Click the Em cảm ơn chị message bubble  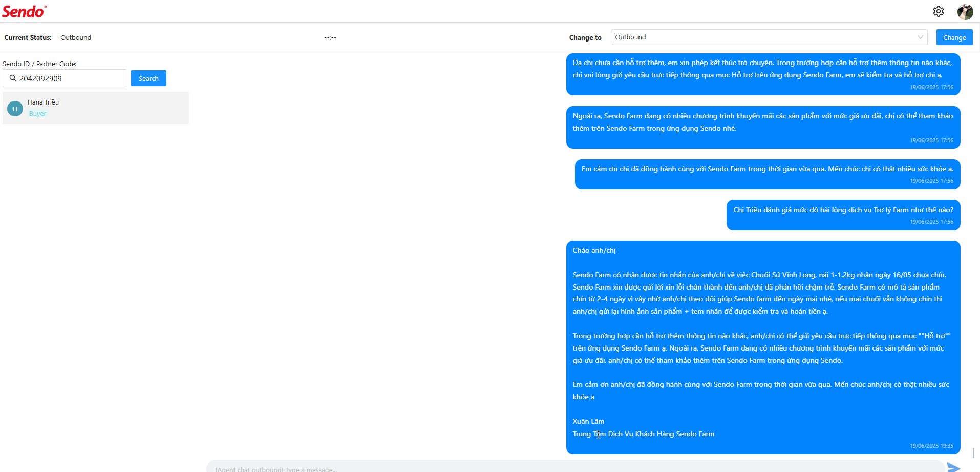(768, 174)
